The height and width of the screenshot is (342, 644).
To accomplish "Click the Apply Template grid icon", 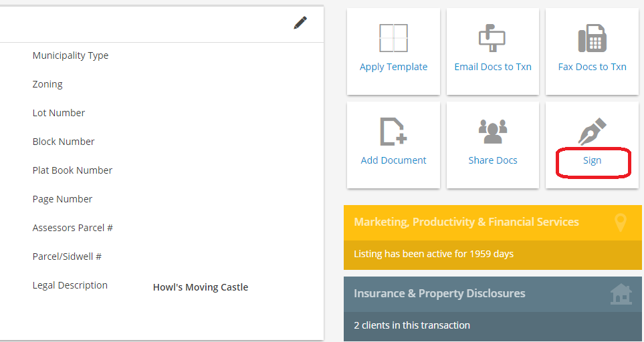I will (x=393, y=38).
